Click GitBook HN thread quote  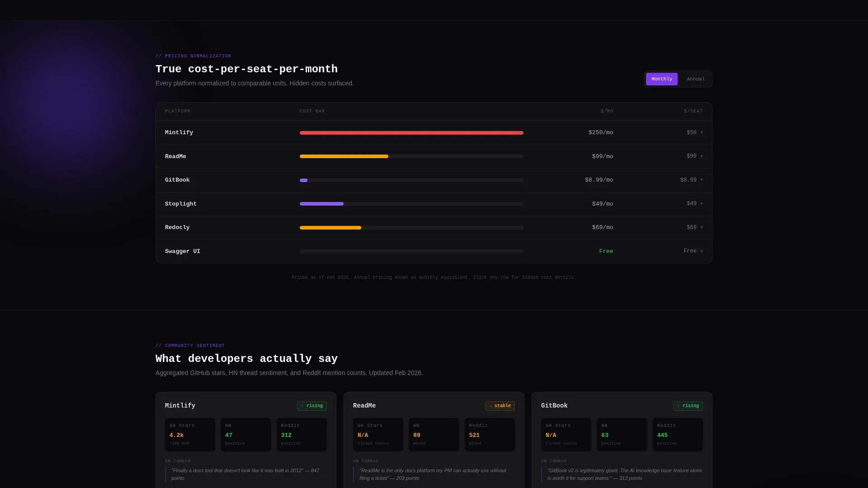pyautogui.click(x=622, y=474)
